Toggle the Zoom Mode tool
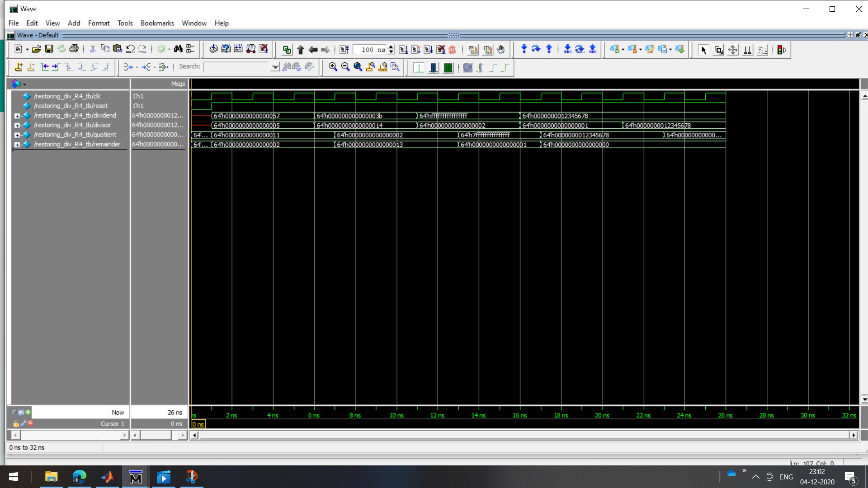868x488 pixels. pos(718,50)
